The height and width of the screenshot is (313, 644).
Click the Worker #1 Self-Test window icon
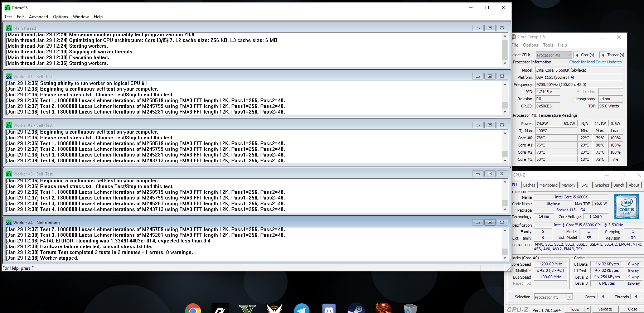9,76
